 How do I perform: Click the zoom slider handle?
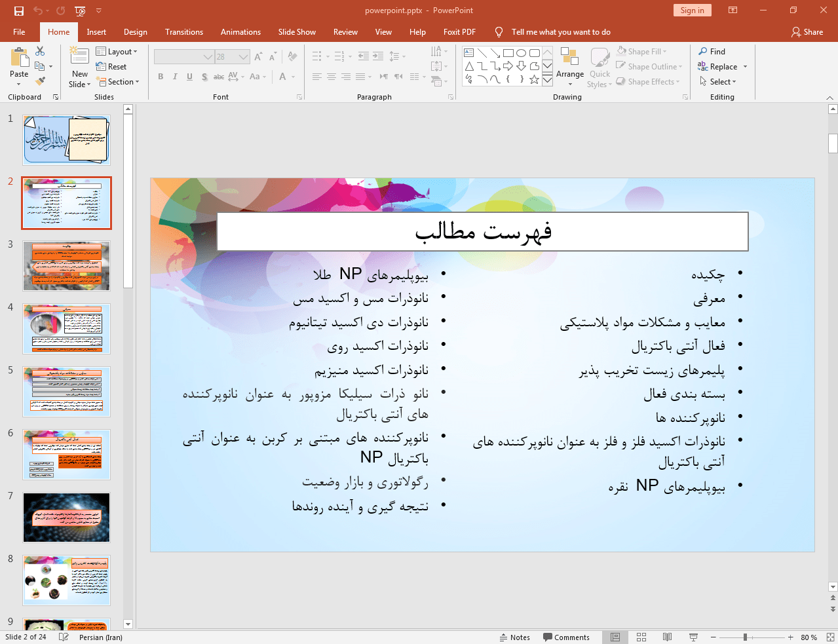coord(745,637)
